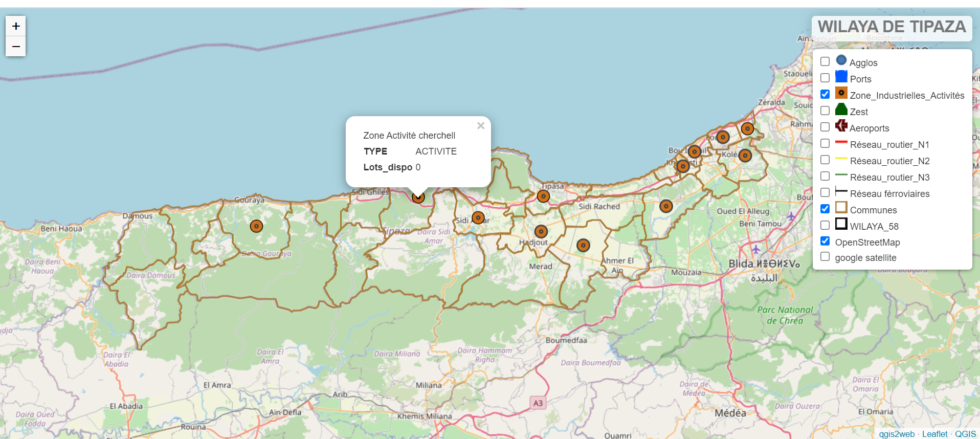Turn on the Ports layer
Viewport: 980px width, 439px height.
[x=825, y=78]
